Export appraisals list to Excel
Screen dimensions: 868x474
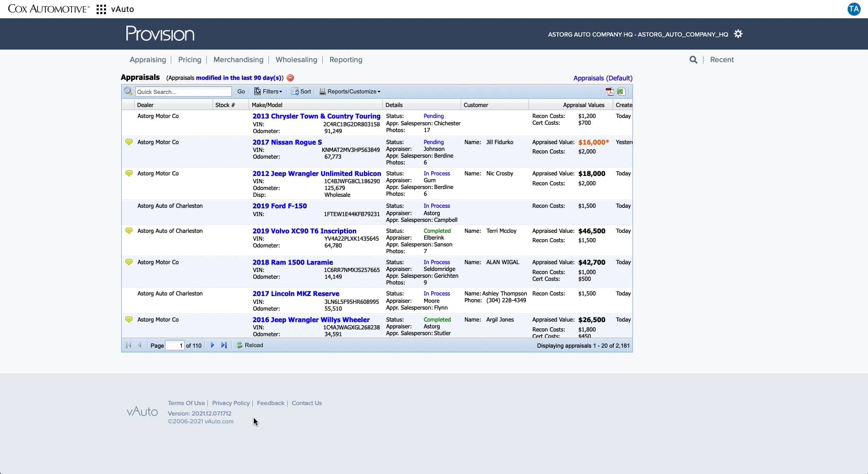(620, 91)
